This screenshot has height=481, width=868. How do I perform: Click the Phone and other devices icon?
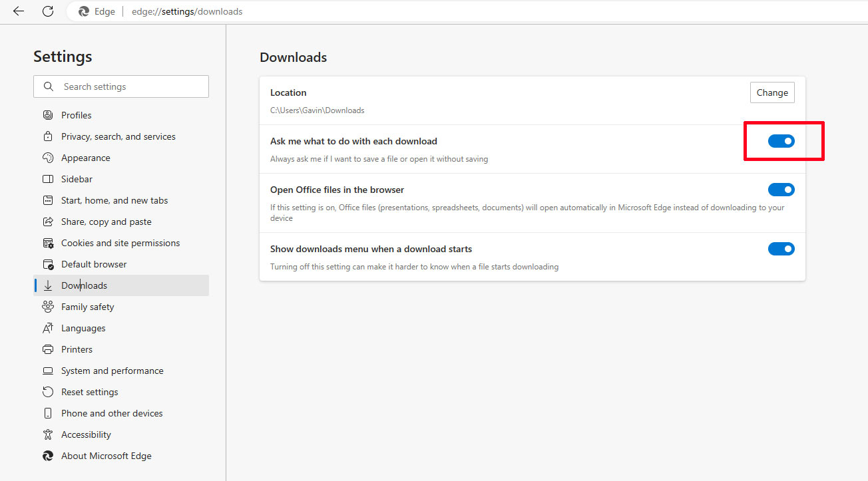tap(48, 413)
